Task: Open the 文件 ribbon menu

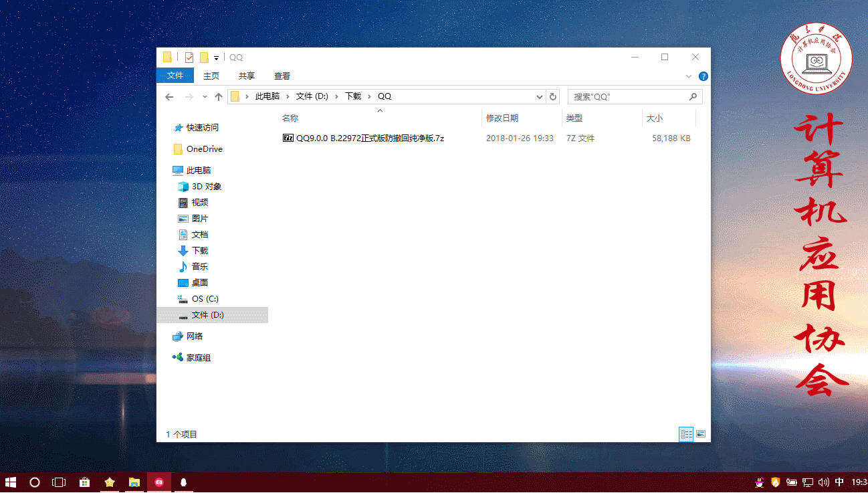Action: click(175, 76)
